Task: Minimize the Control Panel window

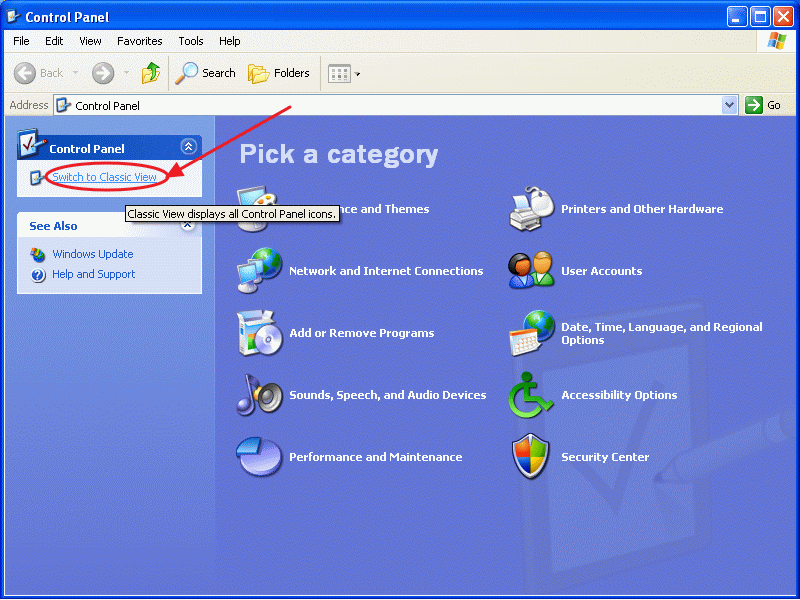Action: 736,17
